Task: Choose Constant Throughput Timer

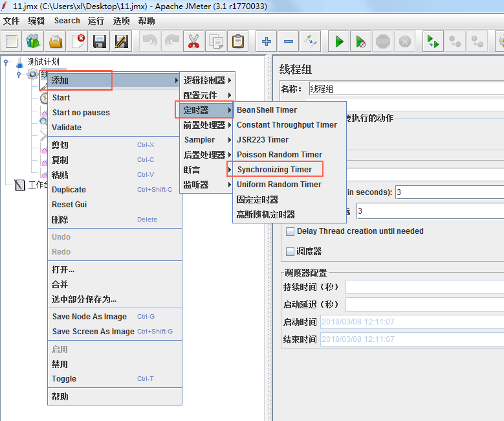Action: click(x=289, y=124)
